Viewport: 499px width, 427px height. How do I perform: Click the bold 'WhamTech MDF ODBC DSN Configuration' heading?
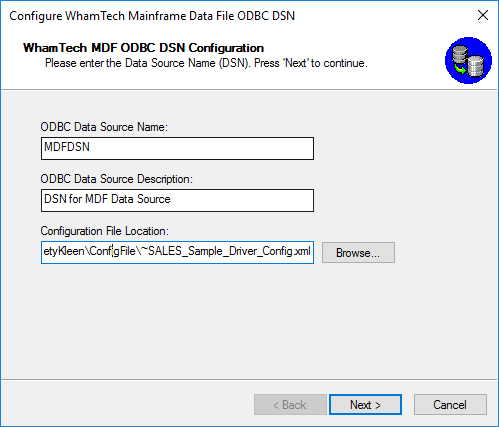tap(143, 48)
